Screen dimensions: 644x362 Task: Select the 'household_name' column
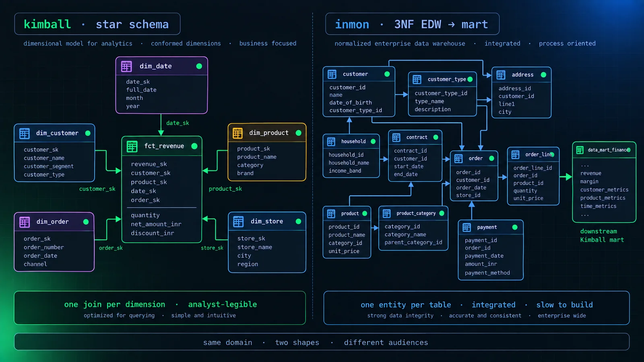point(349,163)
